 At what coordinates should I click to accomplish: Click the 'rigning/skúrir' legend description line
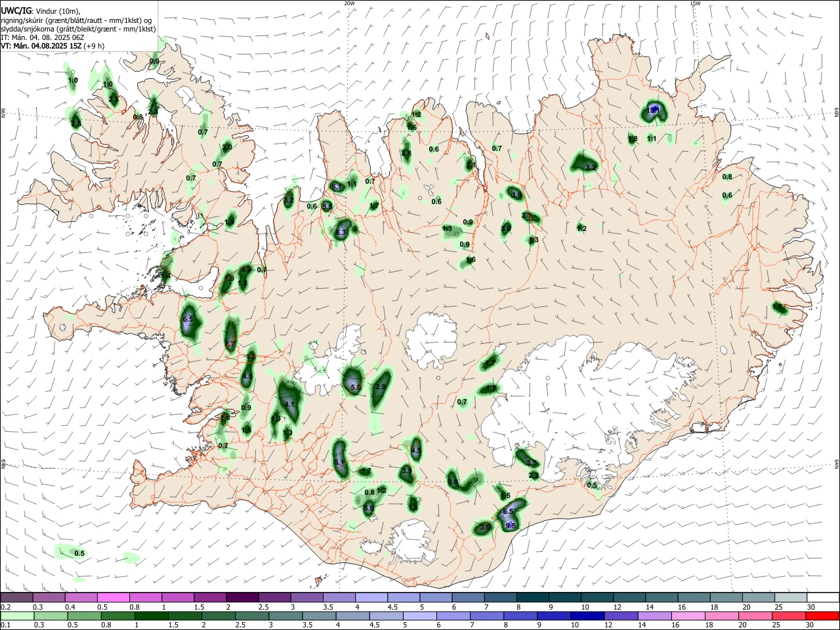pos(76,20)
